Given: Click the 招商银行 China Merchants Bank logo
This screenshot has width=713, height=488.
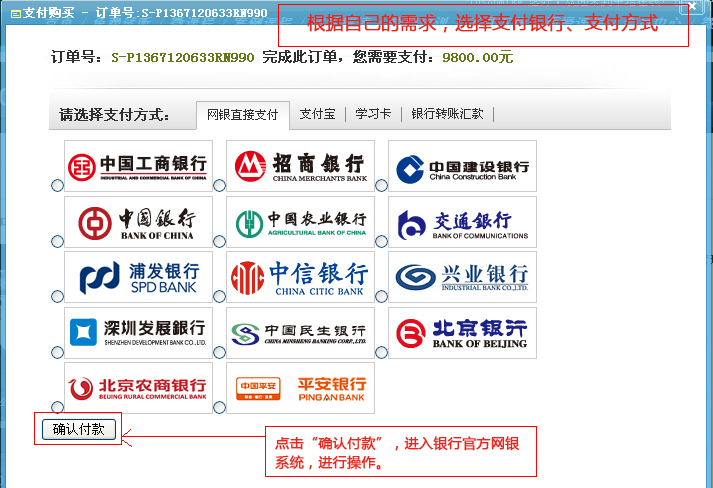Looking at the screenshot, I should [x=301, y=166].
